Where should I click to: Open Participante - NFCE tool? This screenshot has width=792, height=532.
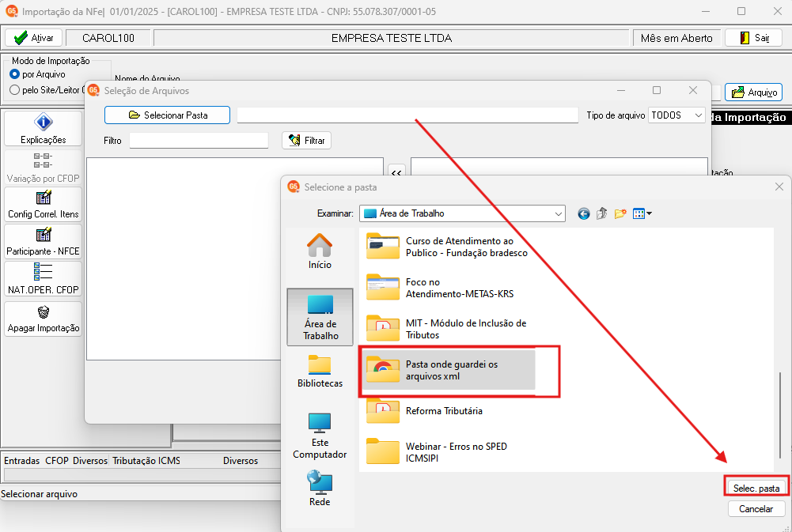[x=43, y=241]
